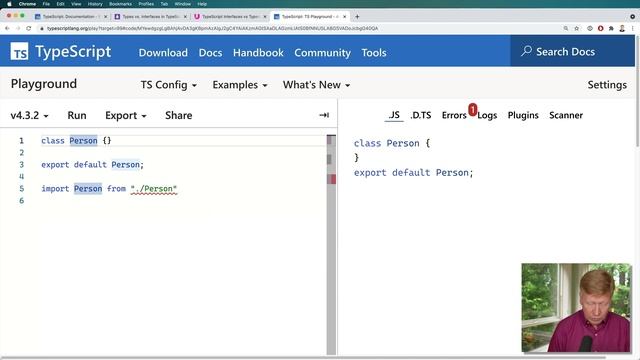Open the Errors tab

[454, 115]
